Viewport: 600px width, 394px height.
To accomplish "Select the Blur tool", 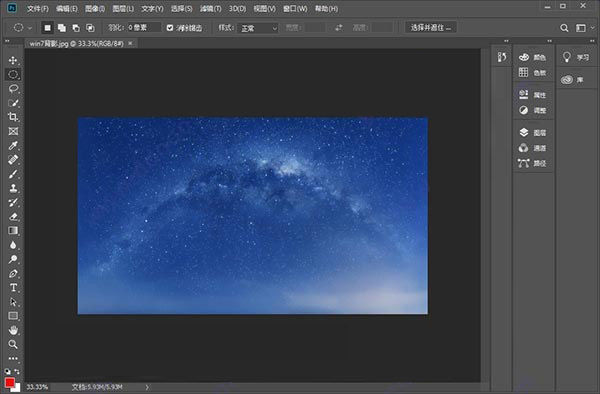I will [x=13, y=245].
